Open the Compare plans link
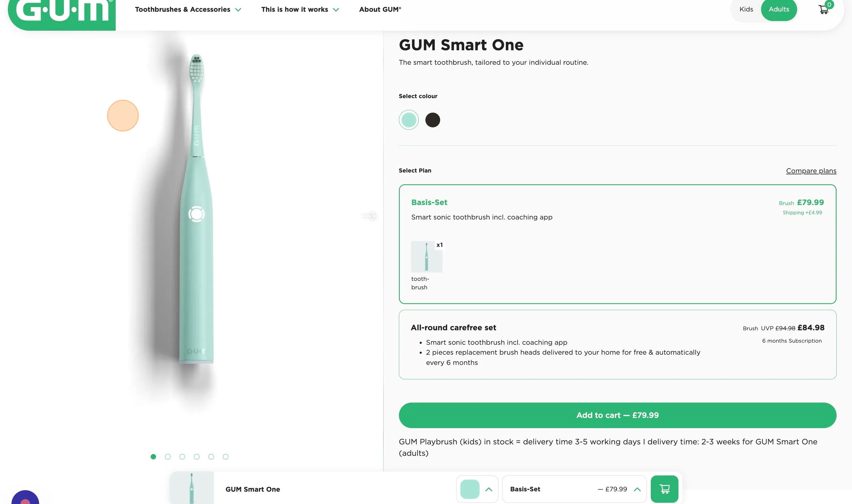Image resolution: width=852 pixels, height=504 pixels. 811,170
